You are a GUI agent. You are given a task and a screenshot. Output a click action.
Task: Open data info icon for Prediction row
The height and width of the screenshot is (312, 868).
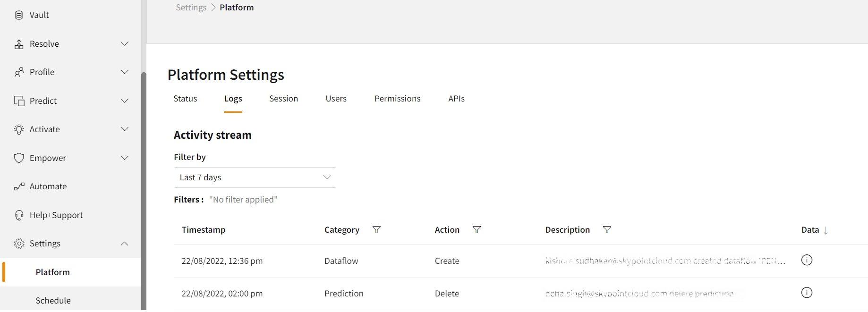[807, 293]
